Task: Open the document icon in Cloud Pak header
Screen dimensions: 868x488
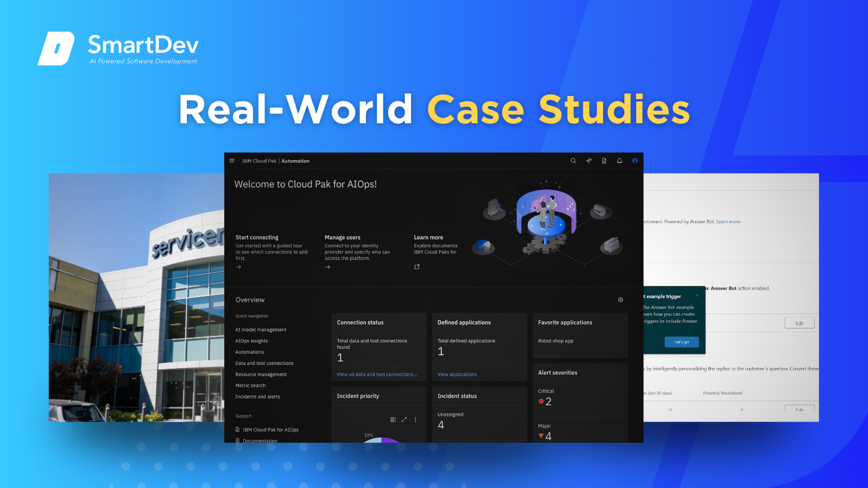Action: point(604,161)
